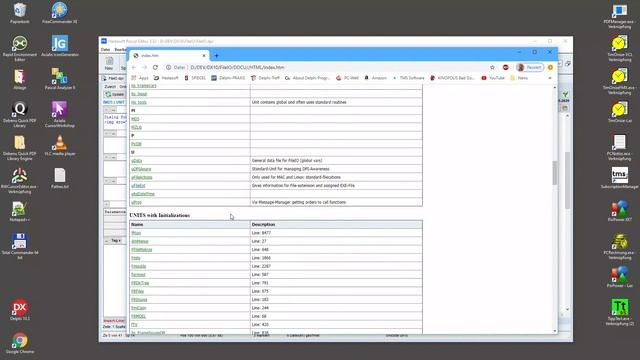Open the Pausiert profile button in Chrome
Screen dimensions: 640x360
529,67
